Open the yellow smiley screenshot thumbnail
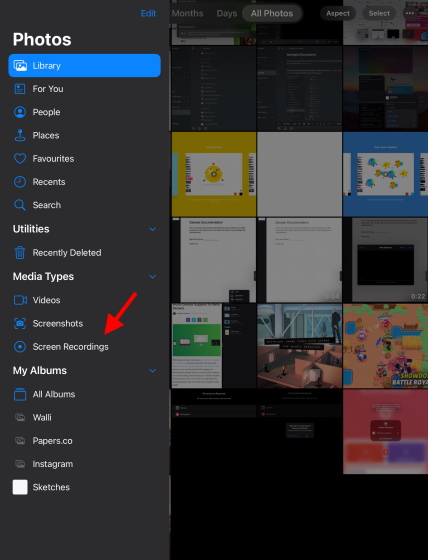 coord(214,174)
